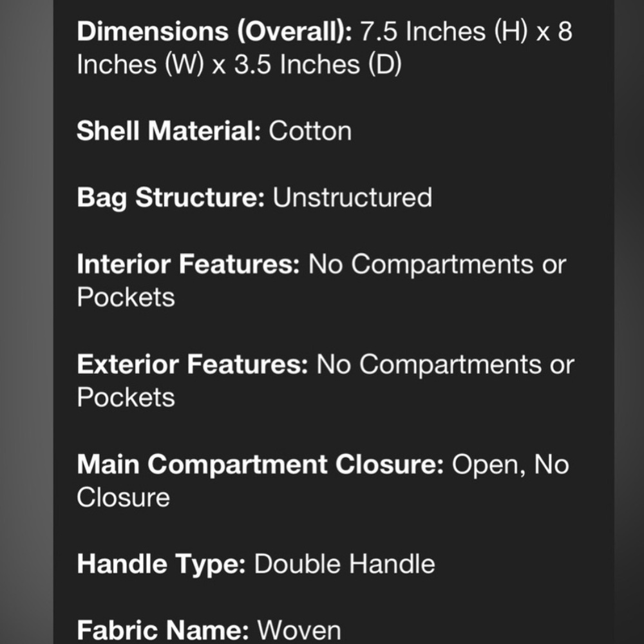Select the 3.5 Inches (D) depth text

(318, 65)
